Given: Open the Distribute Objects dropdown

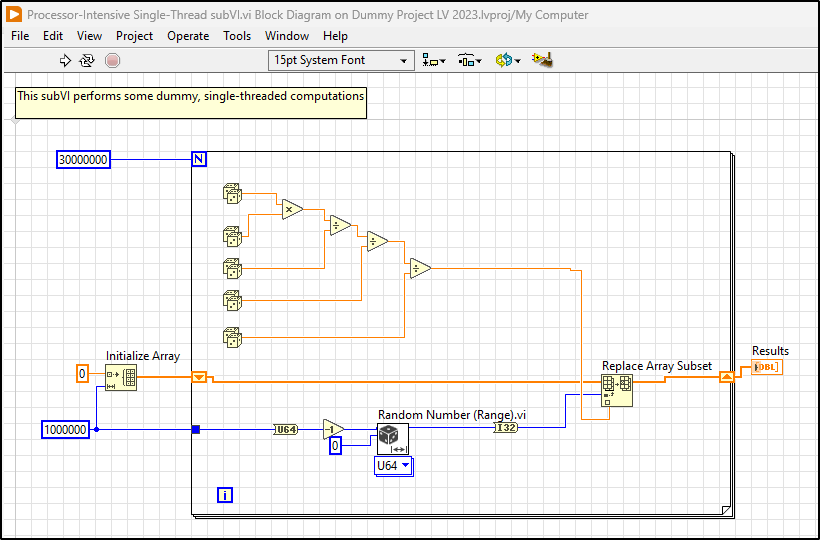Looking at the screenshot, I should pos(470,60).
